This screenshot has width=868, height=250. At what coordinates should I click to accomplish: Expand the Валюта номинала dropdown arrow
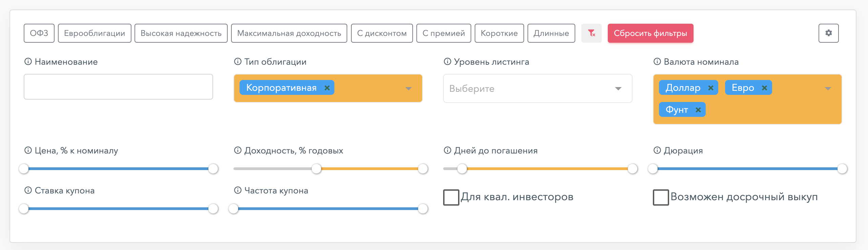click(828, 89)
